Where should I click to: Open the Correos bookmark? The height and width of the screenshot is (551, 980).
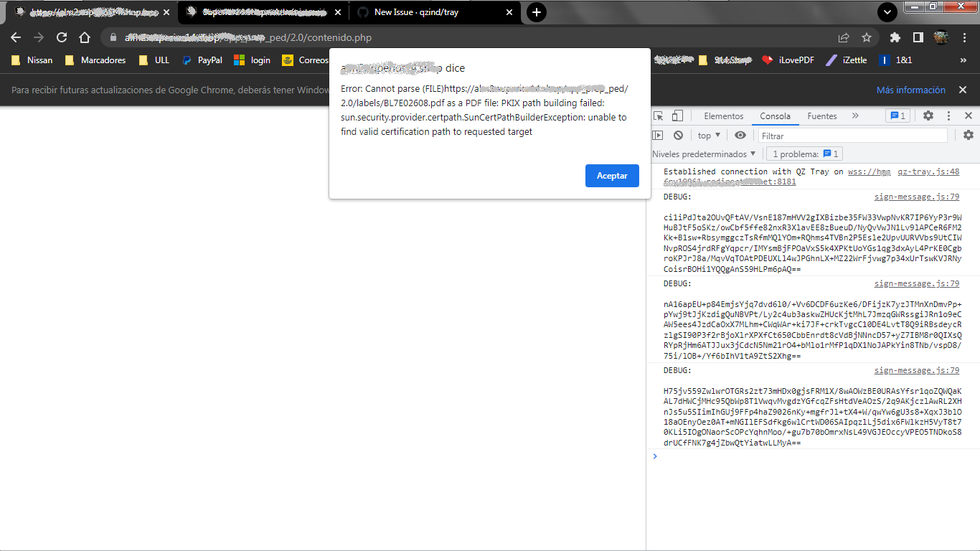306,60
